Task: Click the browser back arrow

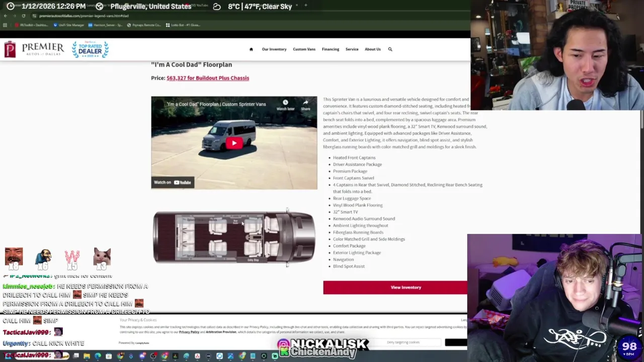Action: pyautogui.click(x=5, y=16)
